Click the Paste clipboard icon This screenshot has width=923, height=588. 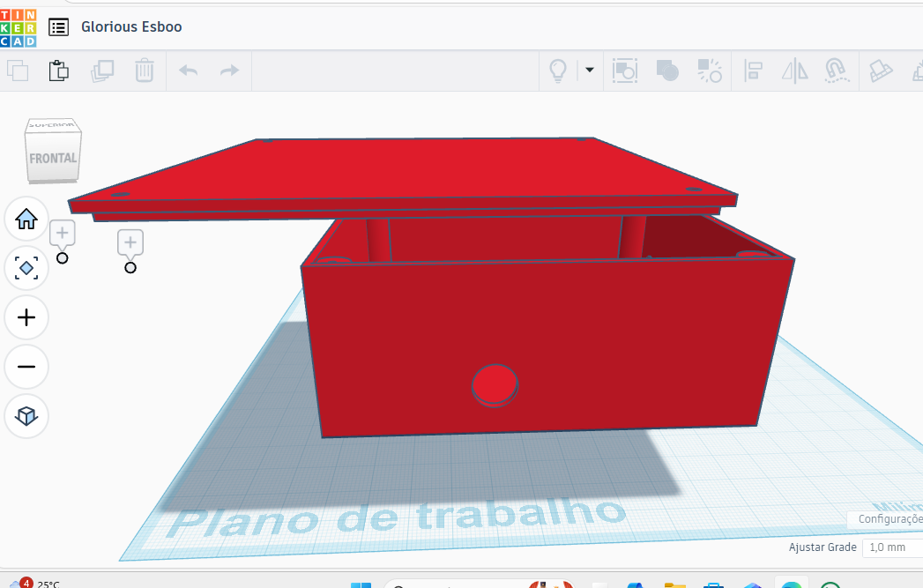click(x=58, y=71)
